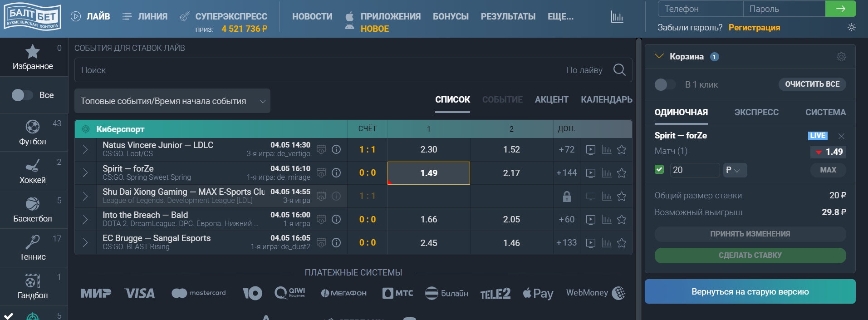Click the bet amount field showing 20
The width and height of the screenshot is (868, 320).
coord(694,170)
